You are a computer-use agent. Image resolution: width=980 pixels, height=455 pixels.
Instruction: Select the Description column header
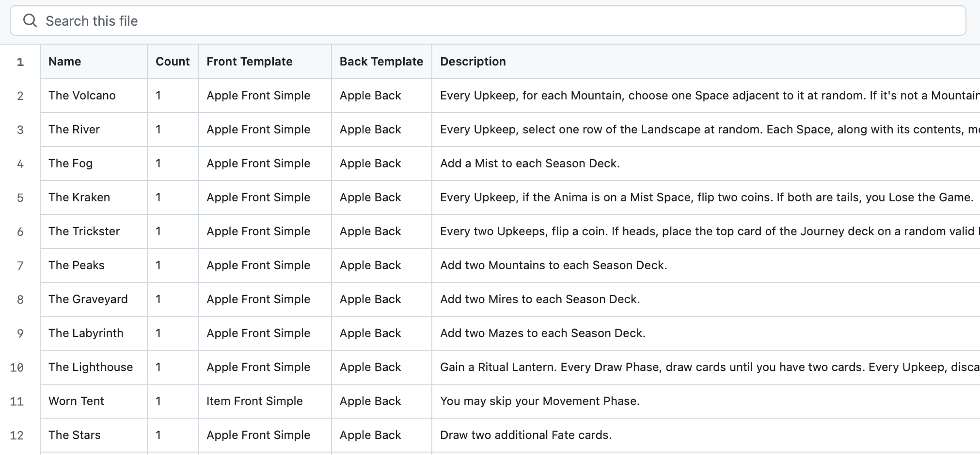tap(473, 62)
